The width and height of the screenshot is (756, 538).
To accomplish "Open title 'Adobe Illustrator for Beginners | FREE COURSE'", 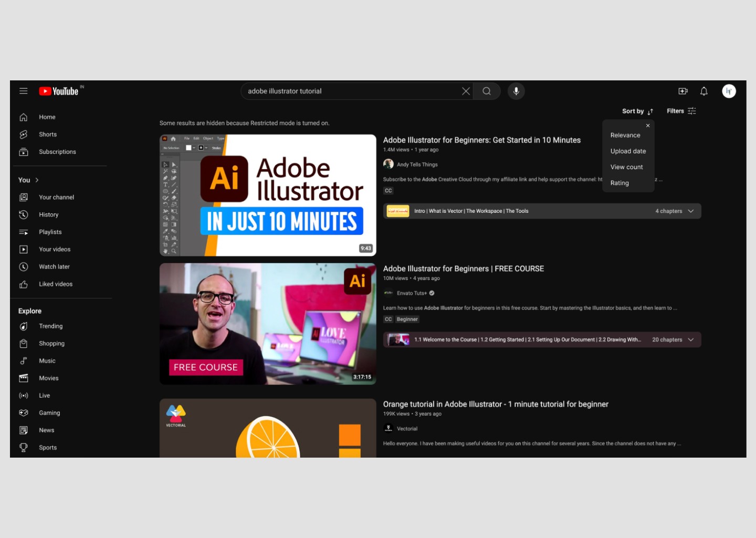I will click(x=464, y=268).
